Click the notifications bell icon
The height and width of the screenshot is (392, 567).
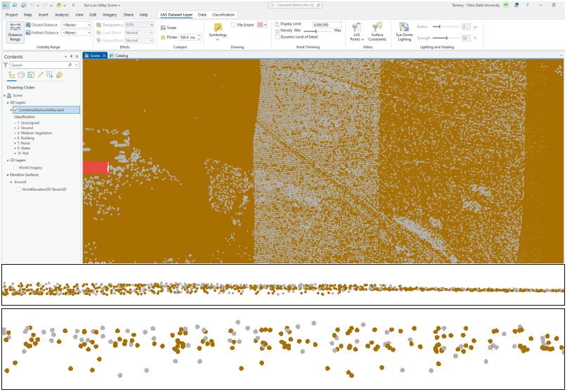(516, 5)
